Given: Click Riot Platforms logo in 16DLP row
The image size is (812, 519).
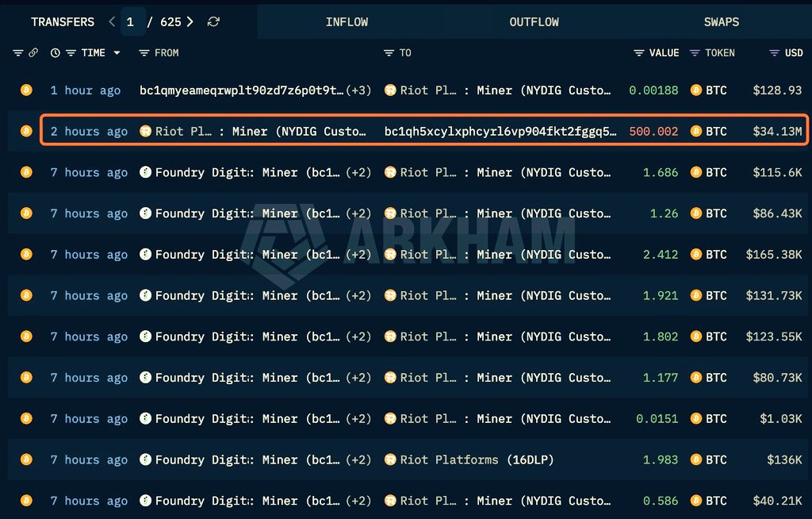Looking at the screenshot, I should point(390,459).
